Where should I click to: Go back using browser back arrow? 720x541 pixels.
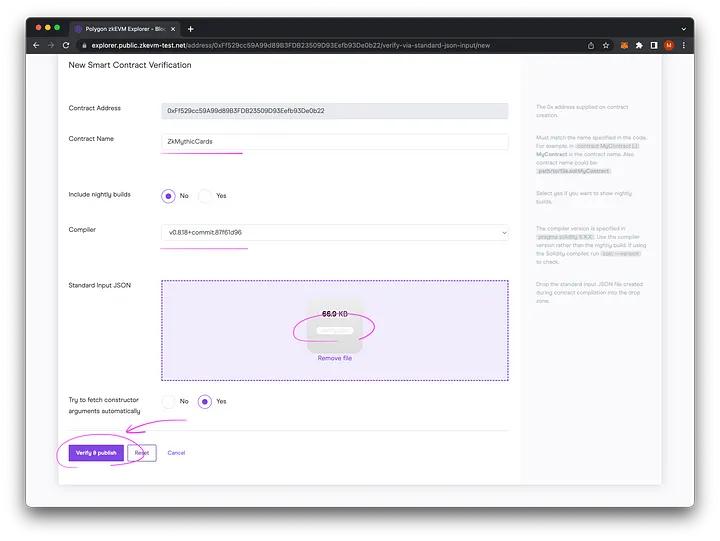[x=36, y=45]
